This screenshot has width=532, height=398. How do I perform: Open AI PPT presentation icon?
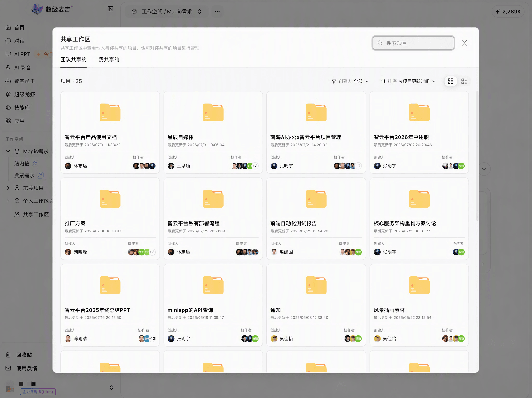[8, 54]
